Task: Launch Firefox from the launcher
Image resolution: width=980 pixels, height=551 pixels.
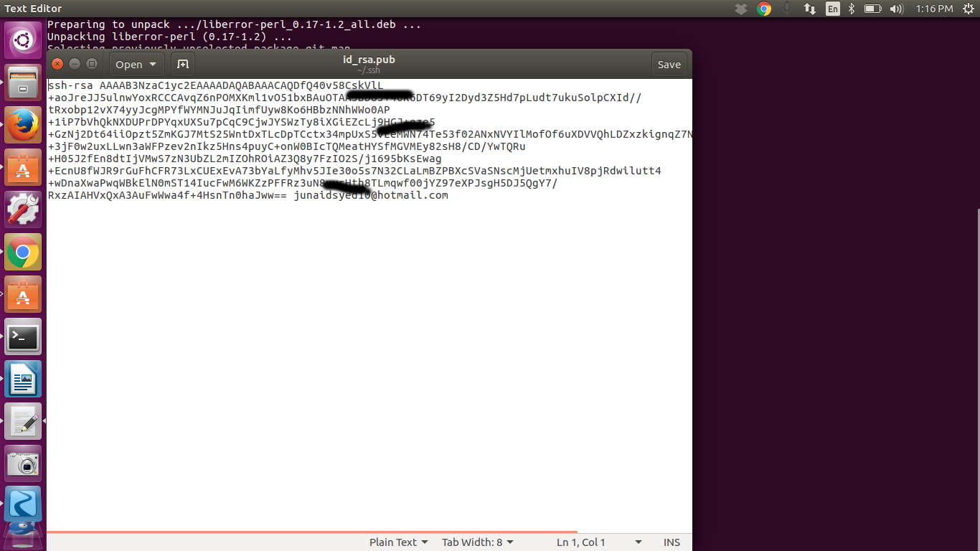Action: [23, 123]
